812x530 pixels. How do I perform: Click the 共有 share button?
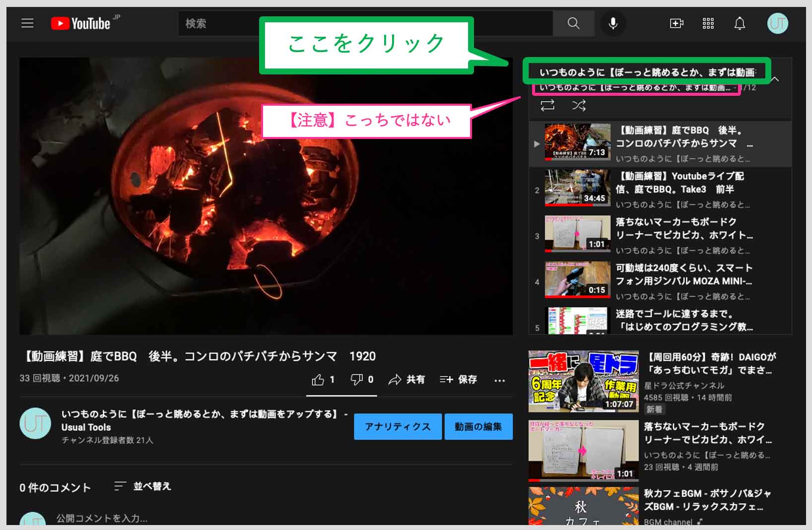click(406, 380)
